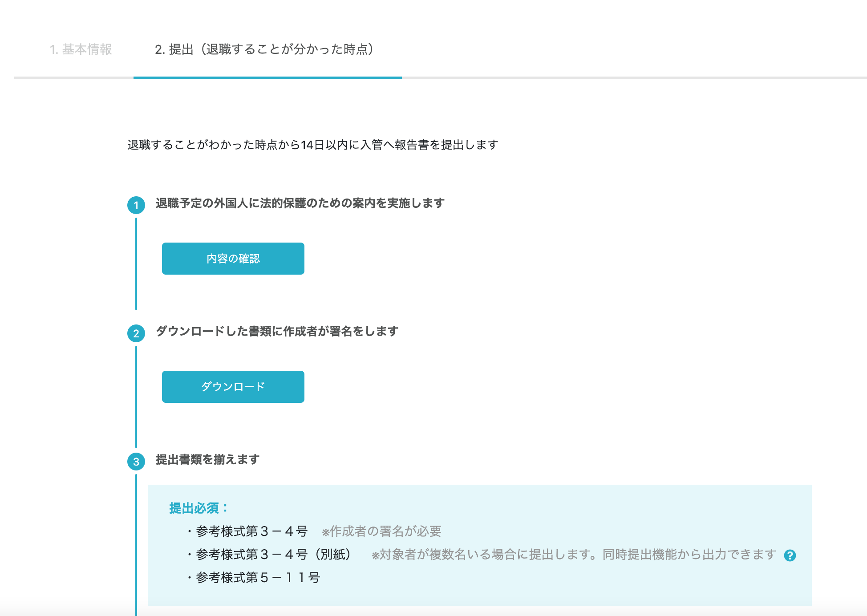The image size is (867, 616).
Task: Click the step 1 numbered circle
Action: pyautogui.click(x=136, y=205)
